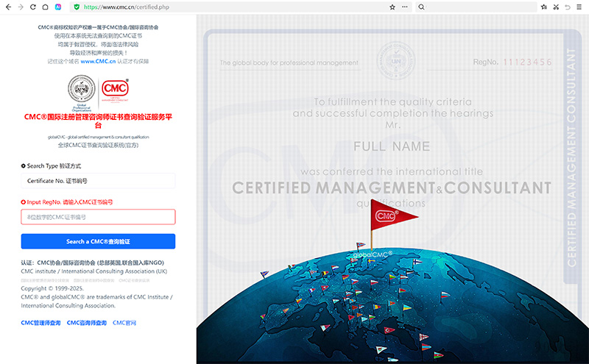
Task: Click the browser forward arrow
Action: coord(20,7)
